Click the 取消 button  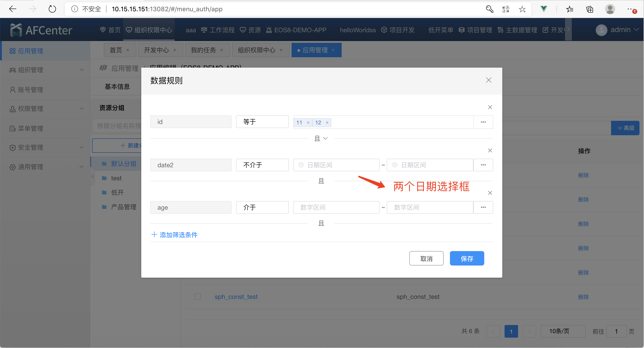(426, 259)
